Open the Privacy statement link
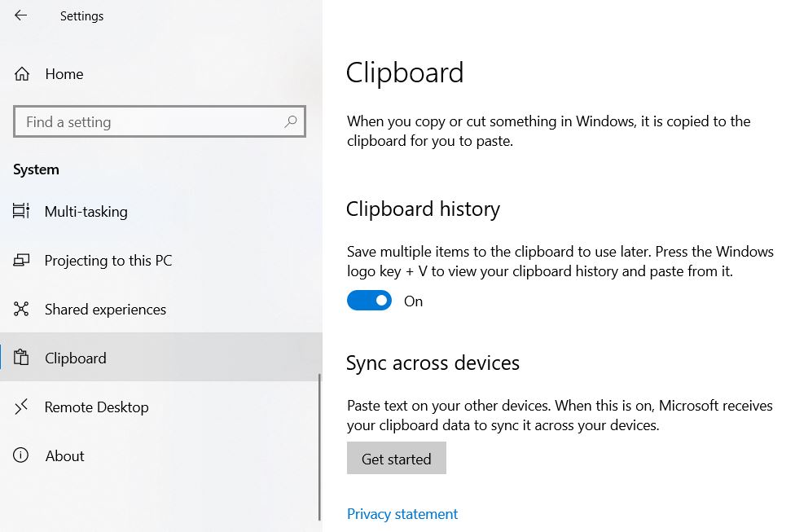795x532 pixels. [x=402, y=514]
